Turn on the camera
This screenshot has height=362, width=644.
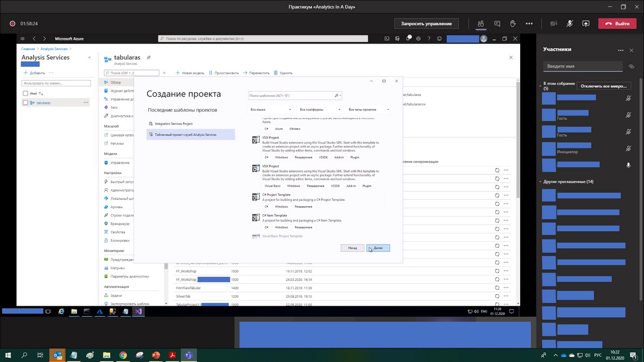[x=553, y=24]
